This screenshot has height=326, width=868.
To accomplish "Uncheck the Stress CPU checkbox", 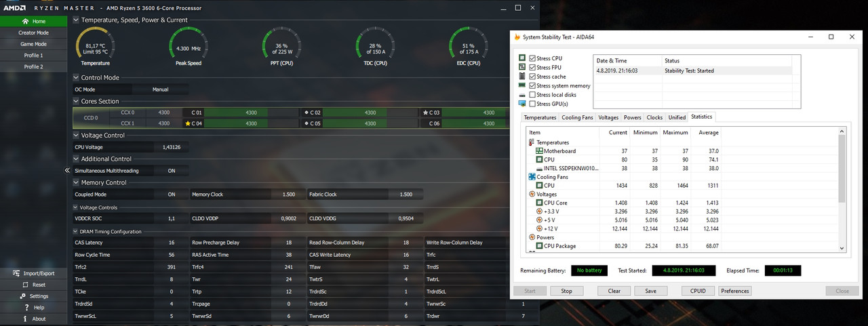I will 532,58.
